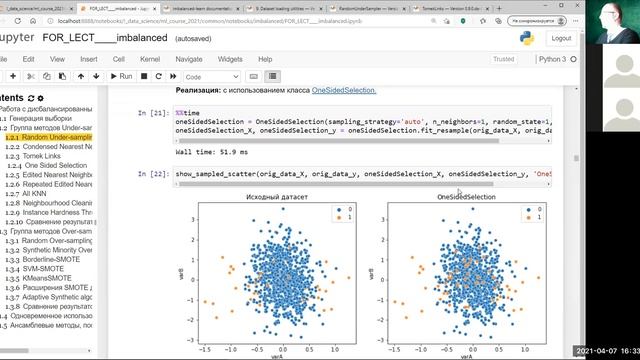Open the View menu
The width and height of the screenshot is (640, 360).
[x=57, y=59]
